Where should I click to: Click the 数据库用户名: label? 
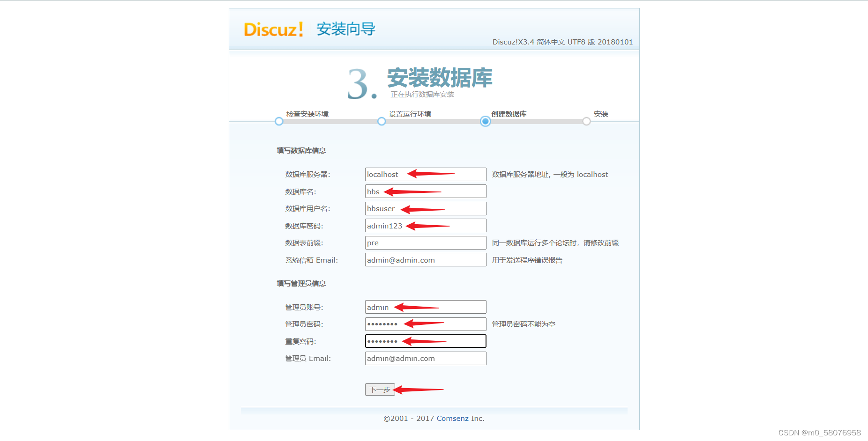pyautogui.click(x=307, y=208)
